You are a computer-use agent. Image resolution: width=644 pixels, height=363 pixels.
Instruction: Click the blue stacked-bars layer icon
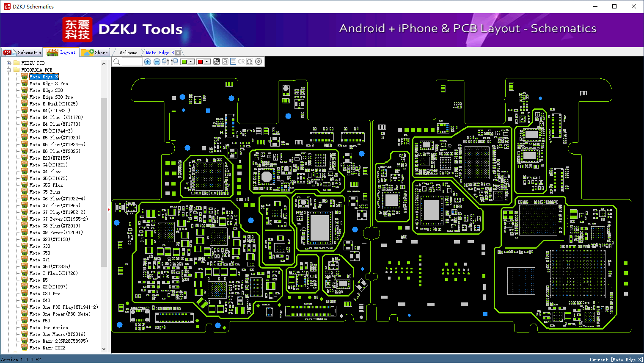[x=233, y=61]
